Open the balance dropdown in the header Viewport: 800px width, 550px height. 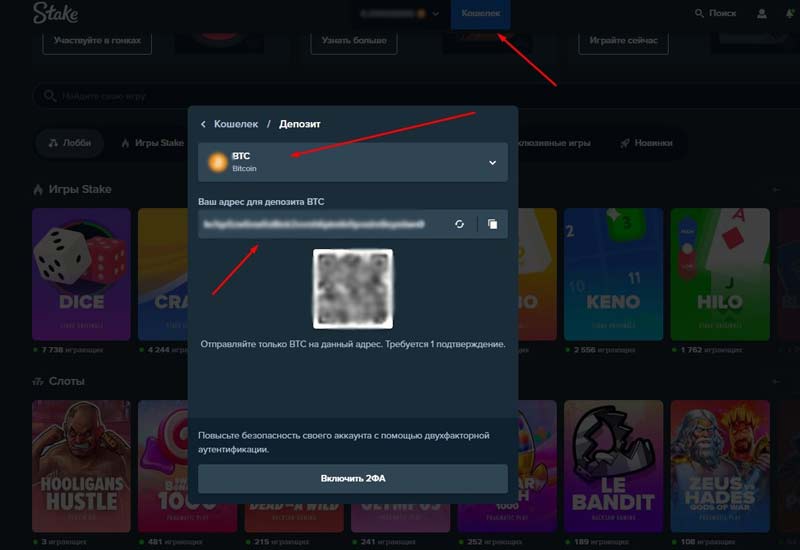tap(436, 13)
